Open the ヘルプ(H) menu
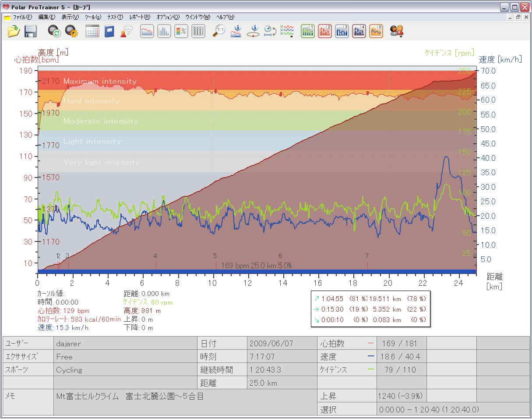This screenshot has height=419, width=532. tap(225, 17)
